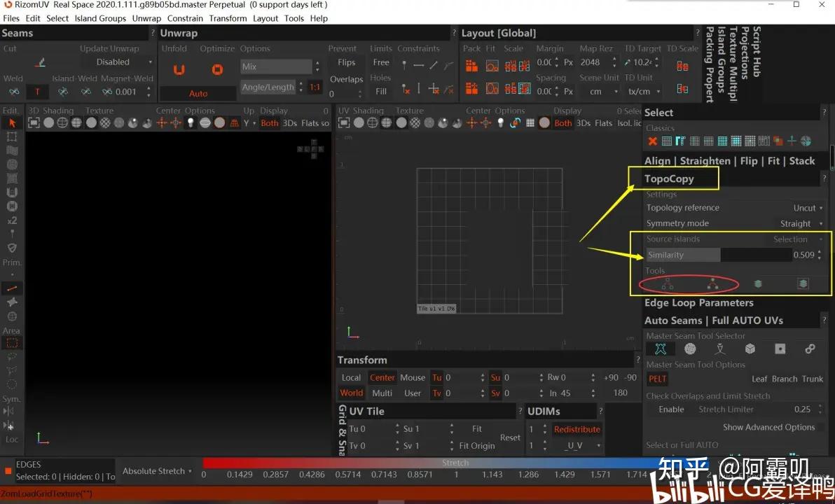This screenshot has width=835, height=504.
Task: Click the second TopoCopy hierarchy tool icon
Action: click(x=712, y=284)
